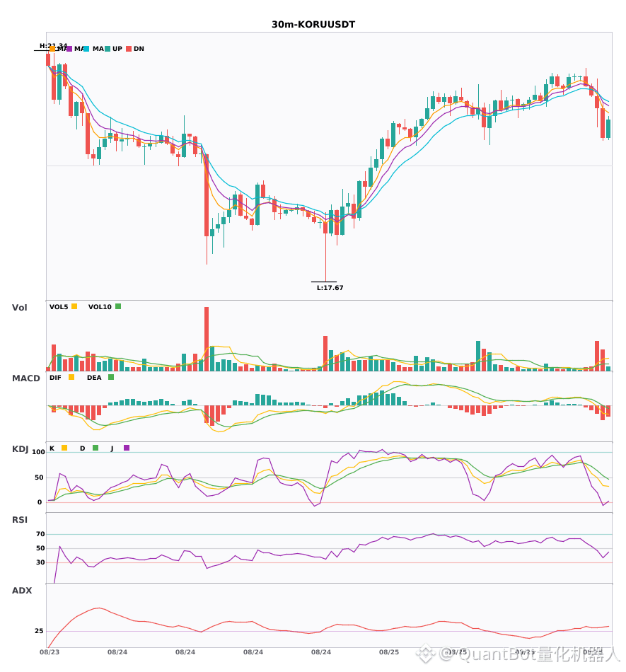Click the yellow VOL5 legend swatch

(74, 306)
